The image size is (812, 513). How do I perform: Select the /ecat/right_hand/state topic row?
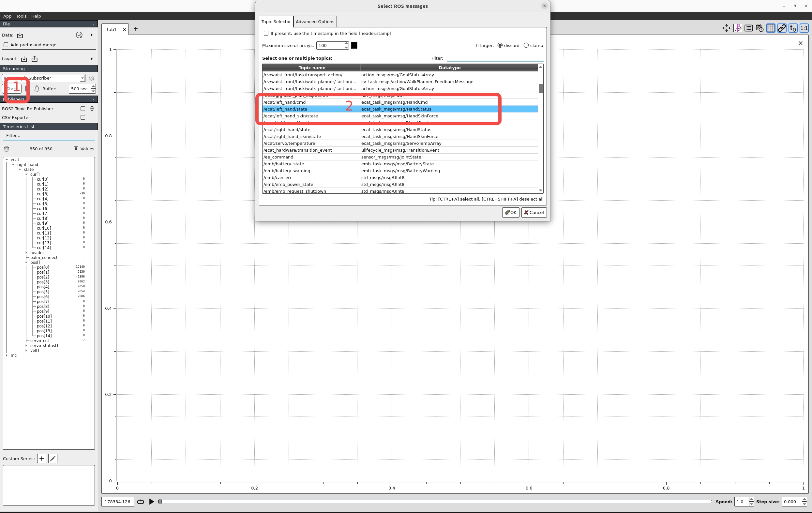click(x=400, y=130)
